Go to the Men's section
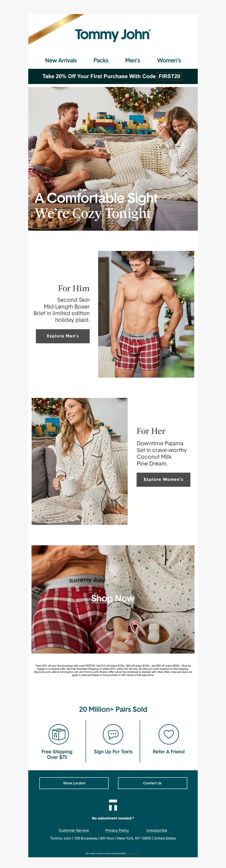 click(132, 60)
